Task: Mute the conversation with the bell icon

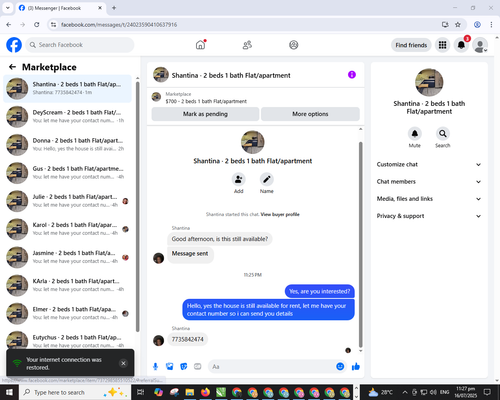Action: [x=414, y=134]
